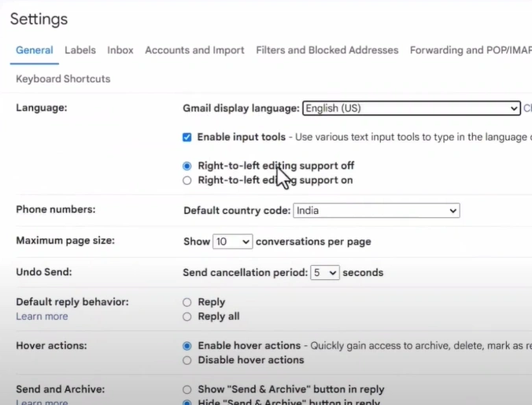The width and height of the screenshot is (532, 405).
Task: Toggle Enable input tools checkbox
Action: pos(187,138)
